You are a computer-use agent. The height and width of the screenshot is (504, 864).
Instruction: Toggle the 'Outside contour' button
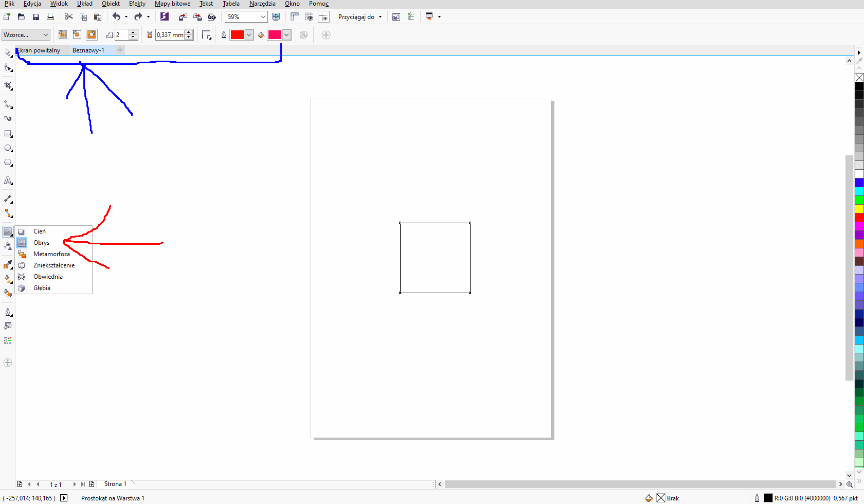(92, 35)
